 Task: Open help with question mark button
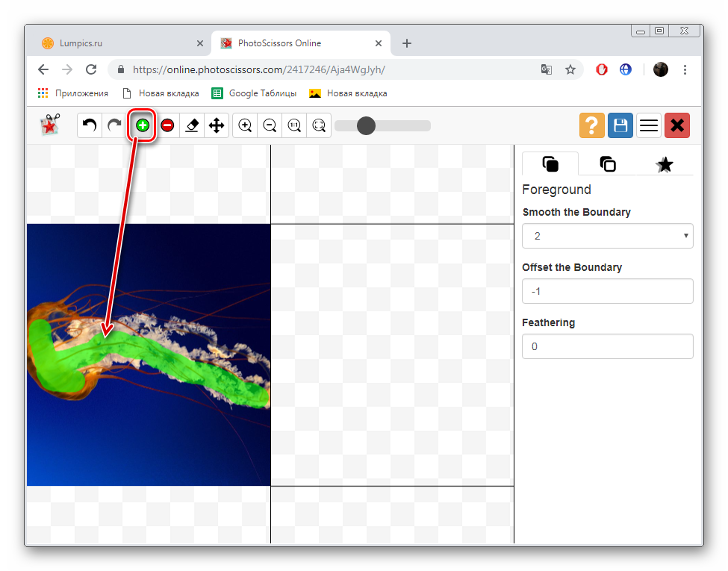coord(591,125)
